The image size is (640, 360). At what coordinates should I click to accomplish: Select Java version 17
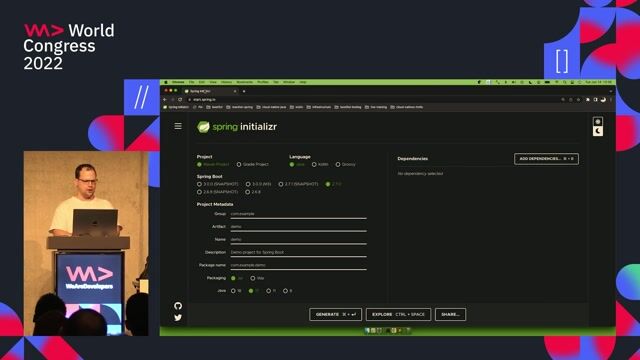253,291
